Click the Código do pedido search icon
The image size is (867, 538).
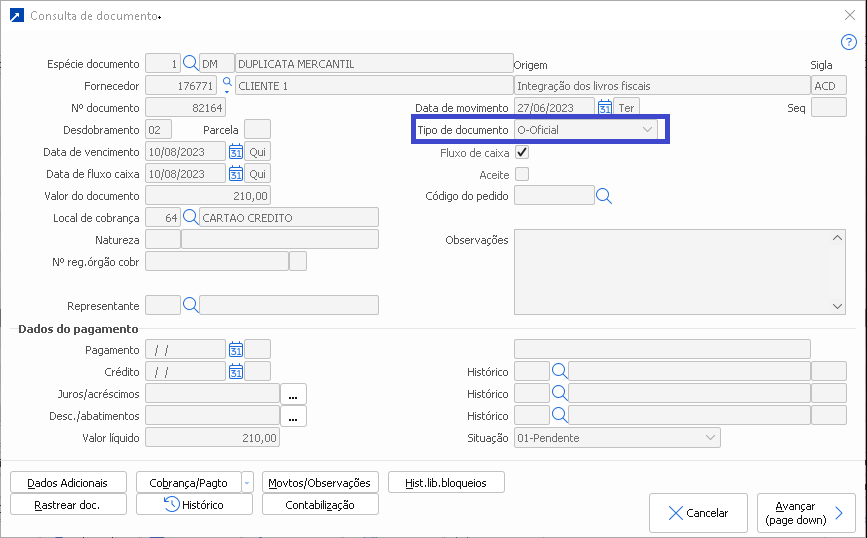tap(604, 196)
